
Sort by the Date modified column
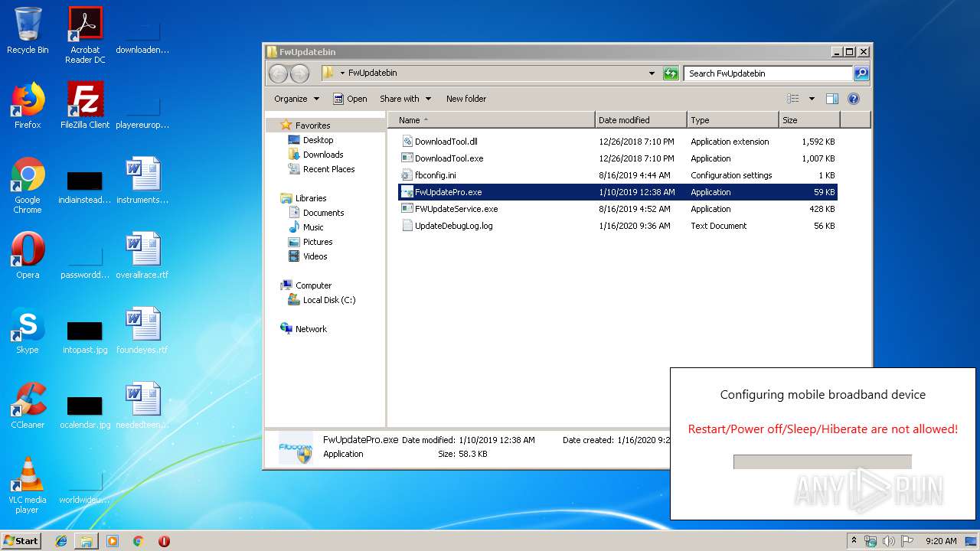click(641, 120)
